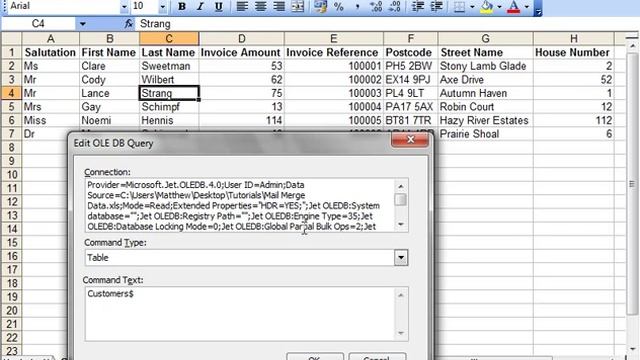Decrease decimal places

click(x=394, y=7)
